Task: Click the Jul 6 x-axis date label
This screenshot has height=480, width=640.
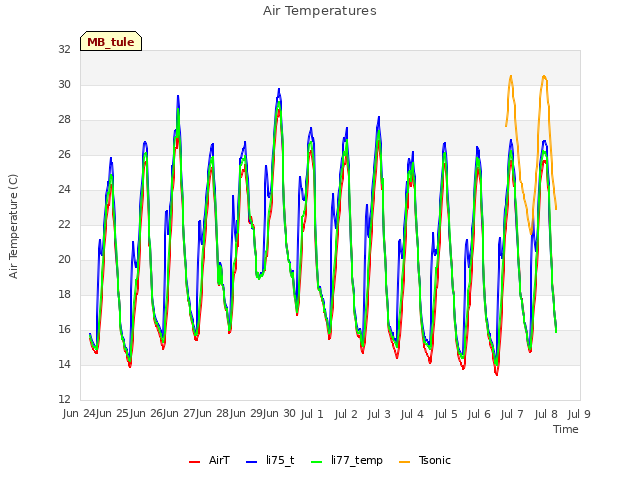Action: [479, 414]
